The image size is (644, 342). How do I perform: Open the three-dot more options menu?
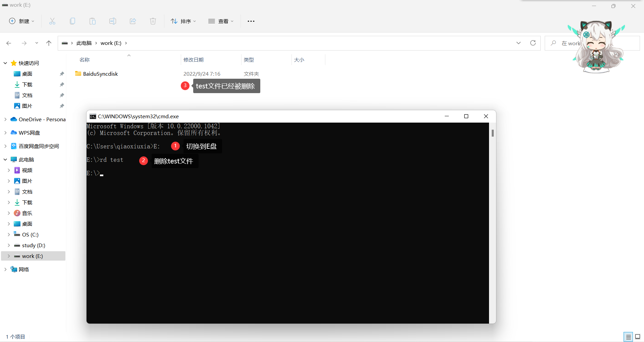[251, 21]
